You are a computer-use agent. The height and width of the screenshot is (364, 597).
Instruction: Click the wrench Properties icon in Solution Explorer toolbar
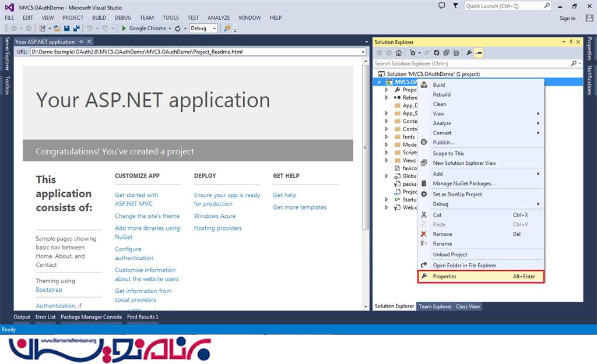469,53
